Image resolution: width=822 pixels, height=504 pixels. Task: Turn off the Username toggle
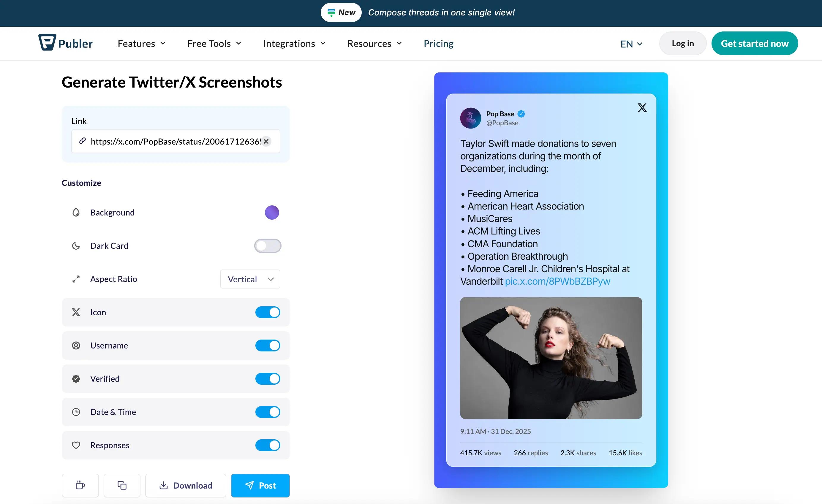click(x=268, y=345)
